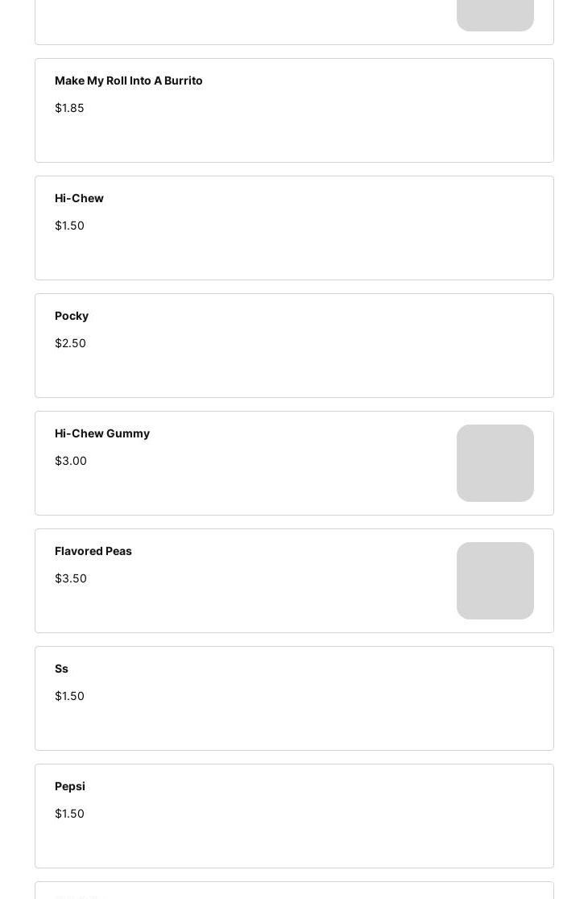Click the $1.50 price under Pepsi

coord(69,814)
